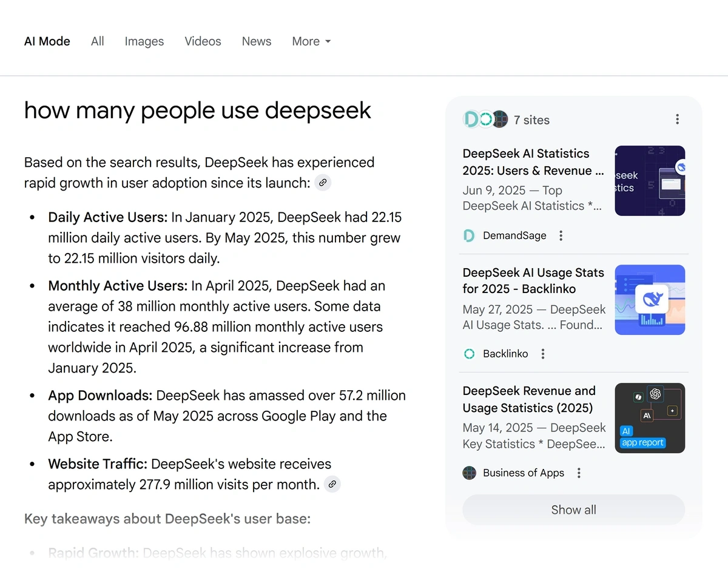Click the stacked site icons beside '7 sites'
This screenshot has height=574, width=728.
[485, 120]
